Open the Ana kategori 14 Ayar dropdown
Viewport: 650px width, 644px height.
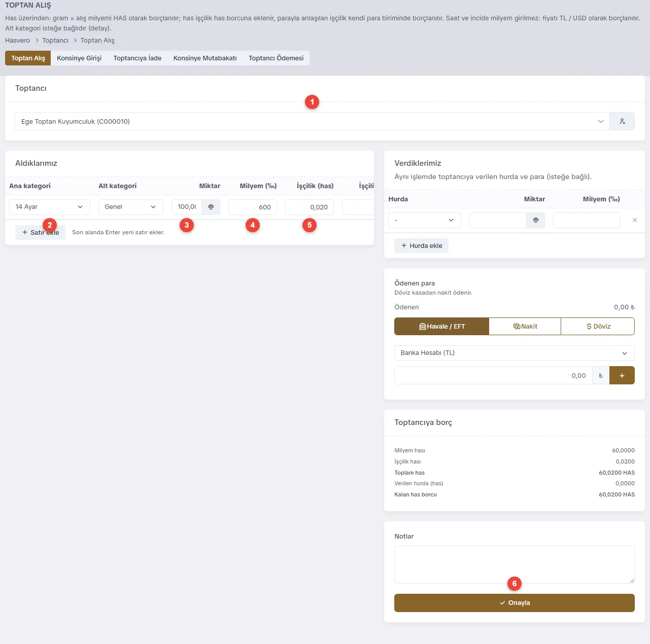coord(50,207)
